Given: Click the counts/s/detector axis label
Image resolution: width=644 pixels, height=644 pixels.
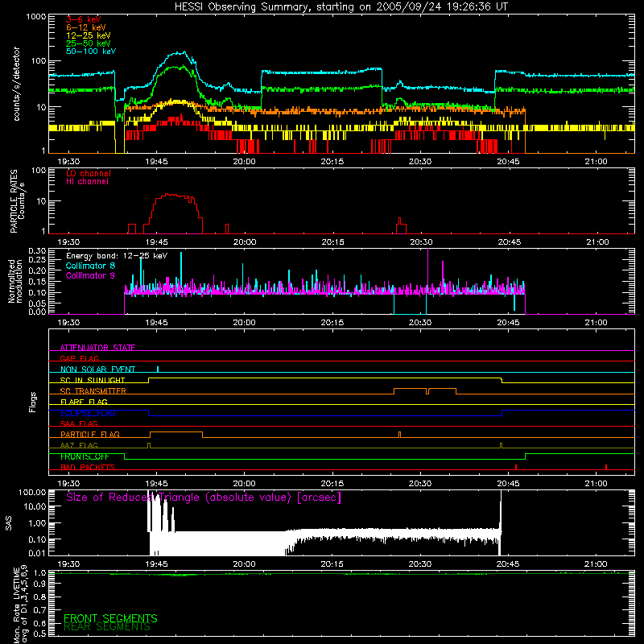Looking at the screenshot, I should click(16, 84).
